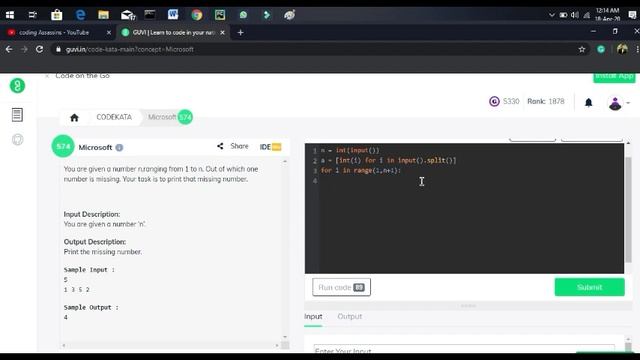Launch Microsoft Store from the taskbar
The width and height of the screenshot is (640, 360).
click(57, 15)
